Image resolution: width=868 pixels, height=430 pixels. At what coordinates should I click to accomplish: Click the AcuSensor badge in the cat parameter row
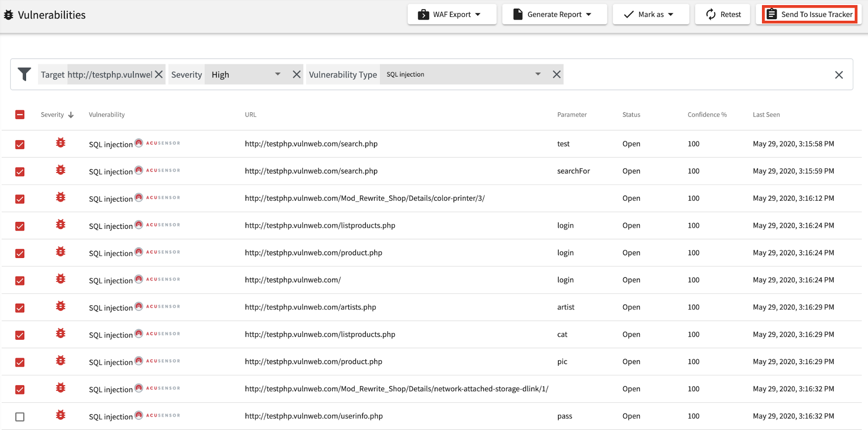[157, 334]
